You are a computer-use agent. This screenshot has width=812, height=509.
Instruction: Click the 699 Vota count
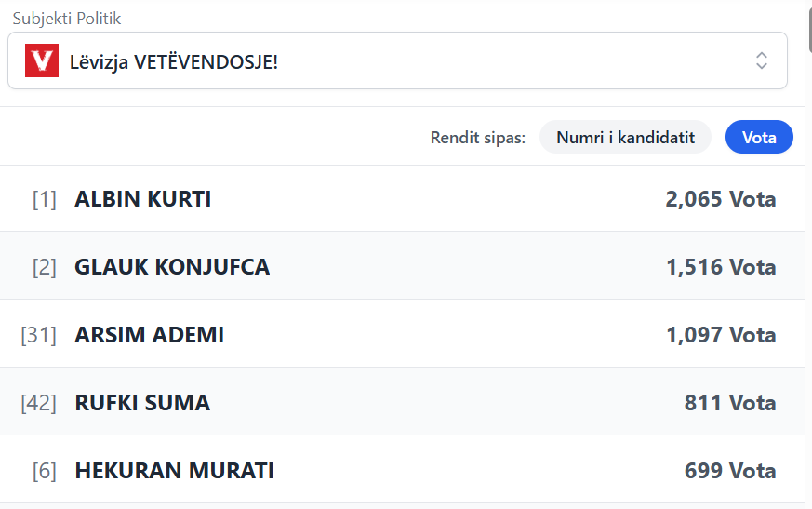click(730, 471)
